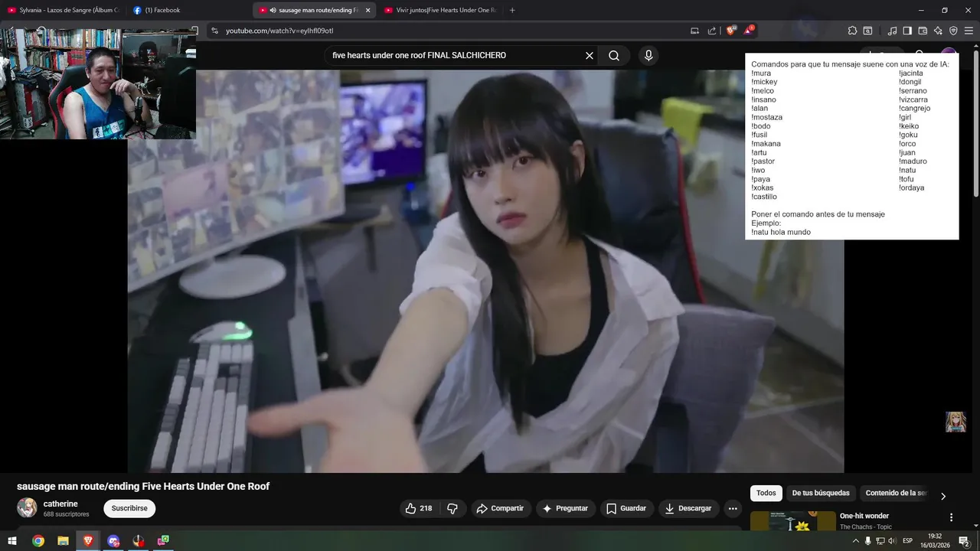Click the anime avatar overlay at right edge

pyautogui.click(x=955, y=422)
